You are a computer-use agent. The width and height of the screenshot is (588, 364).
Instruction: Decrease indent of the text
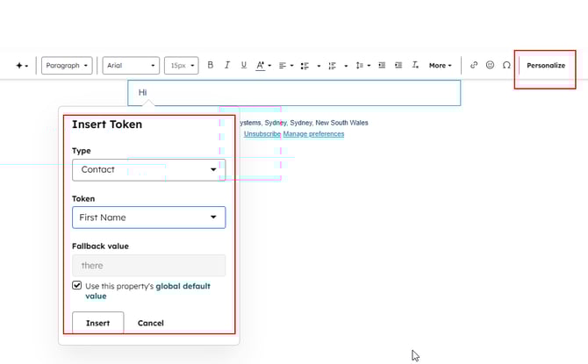coord(383,65)
